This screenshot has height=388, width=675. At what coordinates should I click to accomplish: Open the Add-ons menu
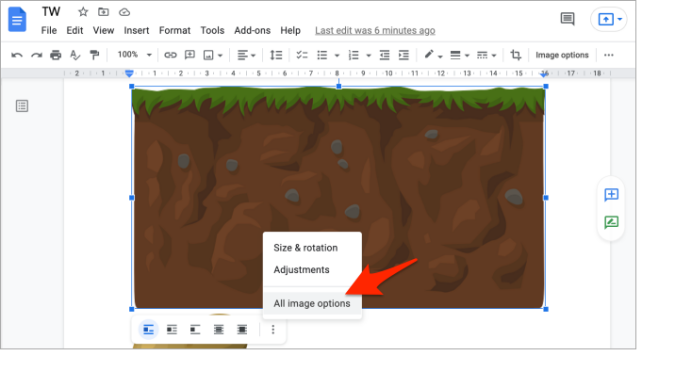[252, 31]
